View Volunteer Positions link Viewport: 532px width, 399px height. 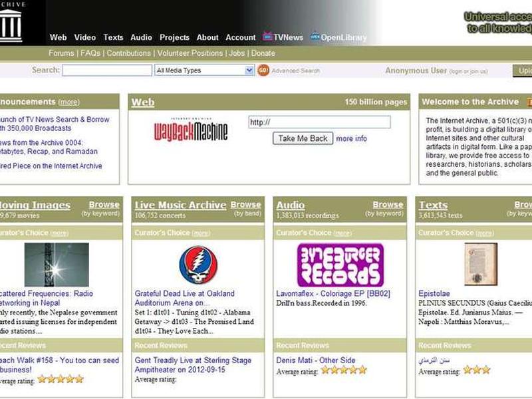click(x=190, y=53)
